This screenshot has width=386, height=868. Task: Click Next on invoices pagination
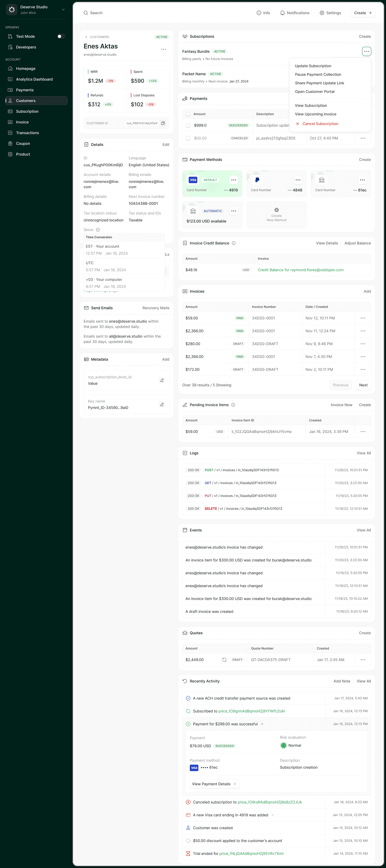pos(363,385)
